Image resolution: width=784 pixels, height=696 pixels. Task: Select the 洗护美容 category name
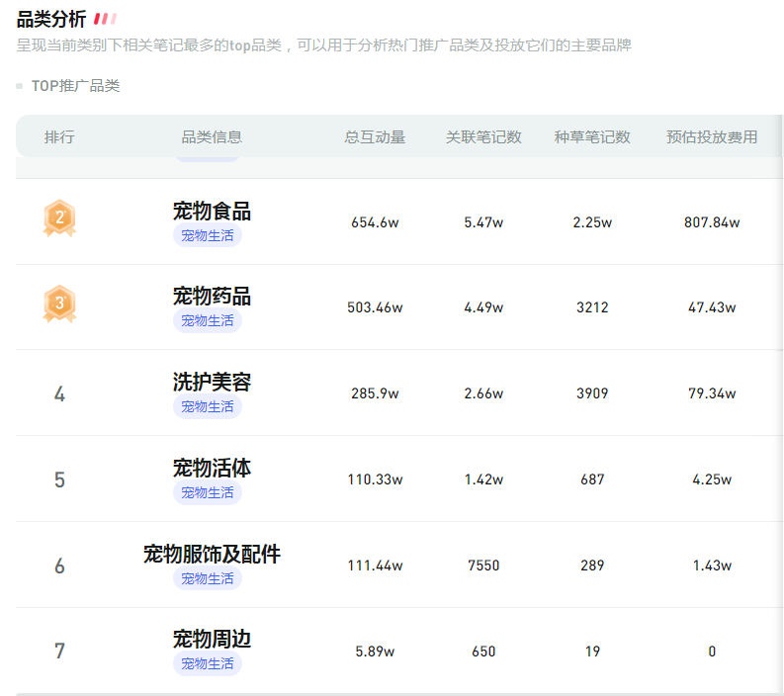212,382
